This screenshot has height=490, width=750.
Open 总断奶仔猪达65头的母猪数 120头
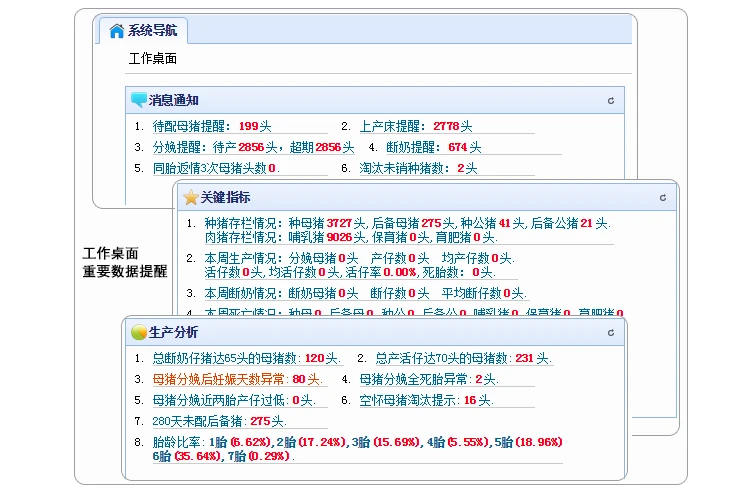[246, 358]
